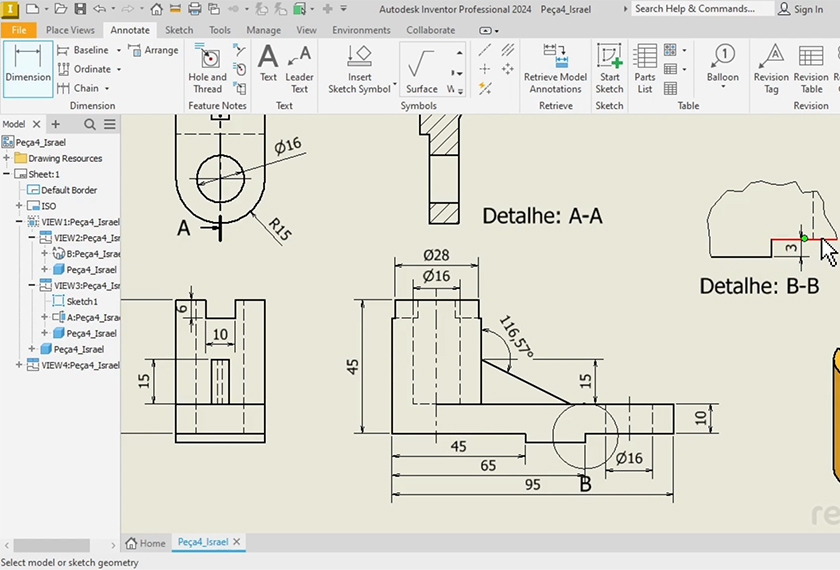Open the Chain dimension dropdown arrow
Image resolution: width=840 pixels, height=570 pixels.
[x=108, y=89]
